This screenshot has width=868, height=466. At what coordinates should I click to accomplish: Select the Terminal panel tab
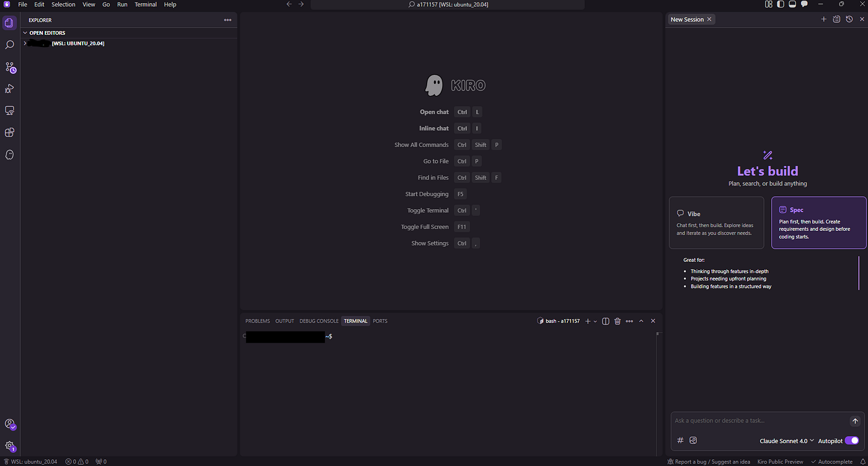pos(356,321)
